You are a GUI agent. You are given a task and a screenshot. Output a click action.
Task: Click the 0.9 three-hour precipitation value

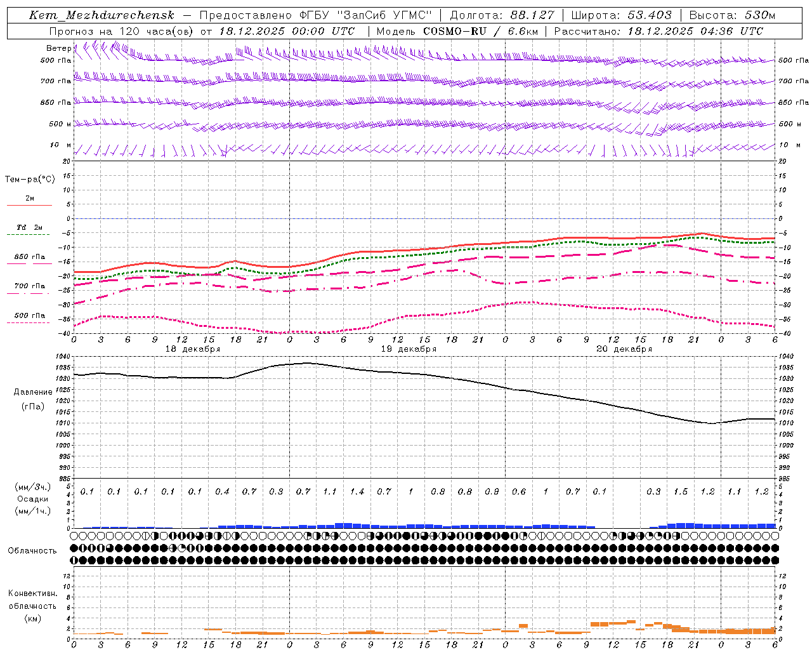pyautogui.click(x=492, y=492)
